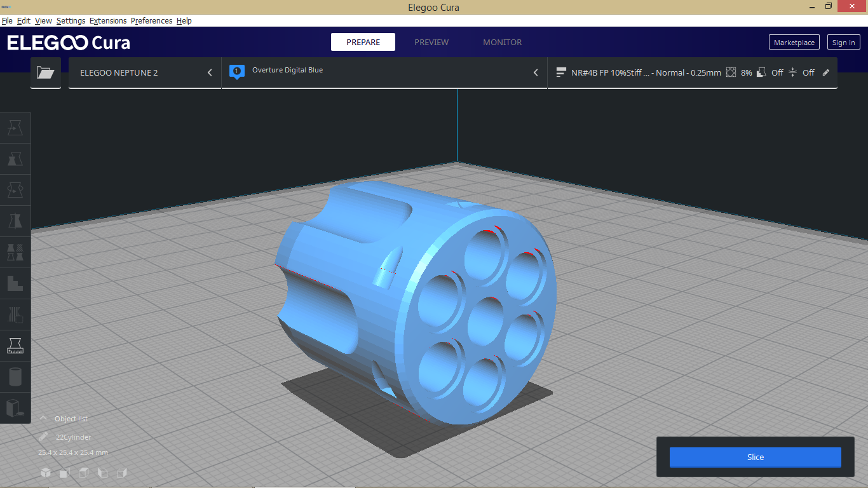
Task: Switch to the PREVIEW tab
Action: 431,42
